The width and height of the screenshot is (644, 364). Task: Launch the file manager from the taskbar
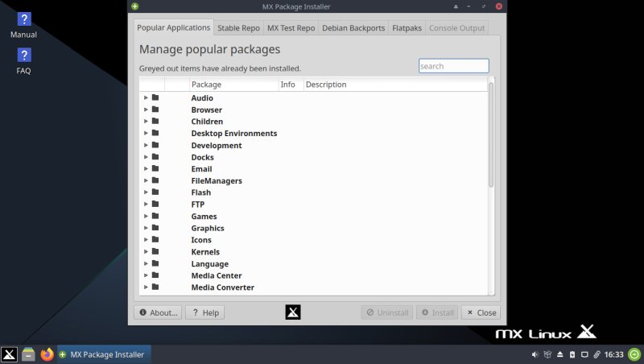[x=28, y=354]
